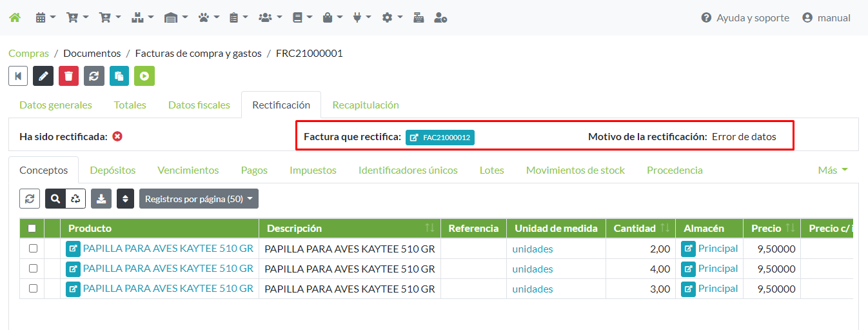Delete invoice with red trash button
The image size is (868, 330).
tap(68, 76)
